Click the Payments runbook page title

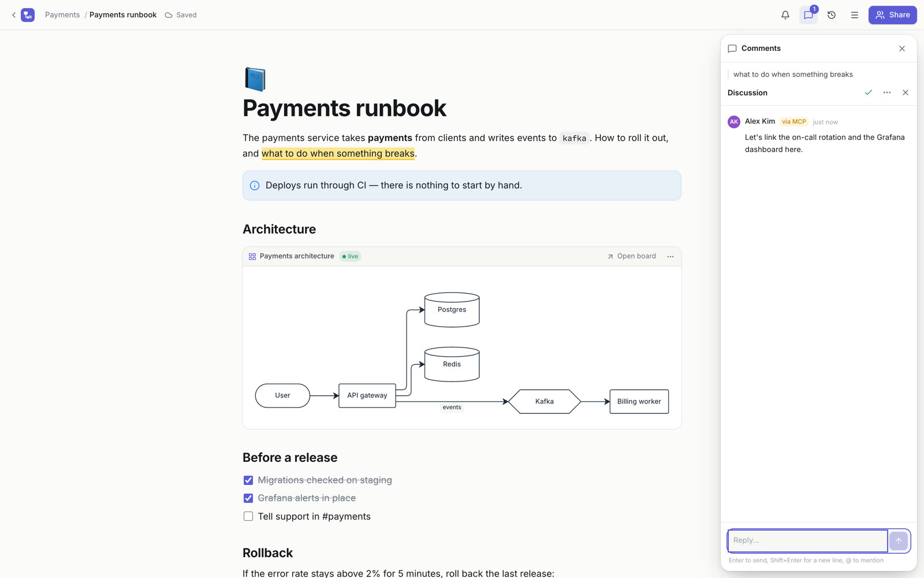(x=344, y=108)
